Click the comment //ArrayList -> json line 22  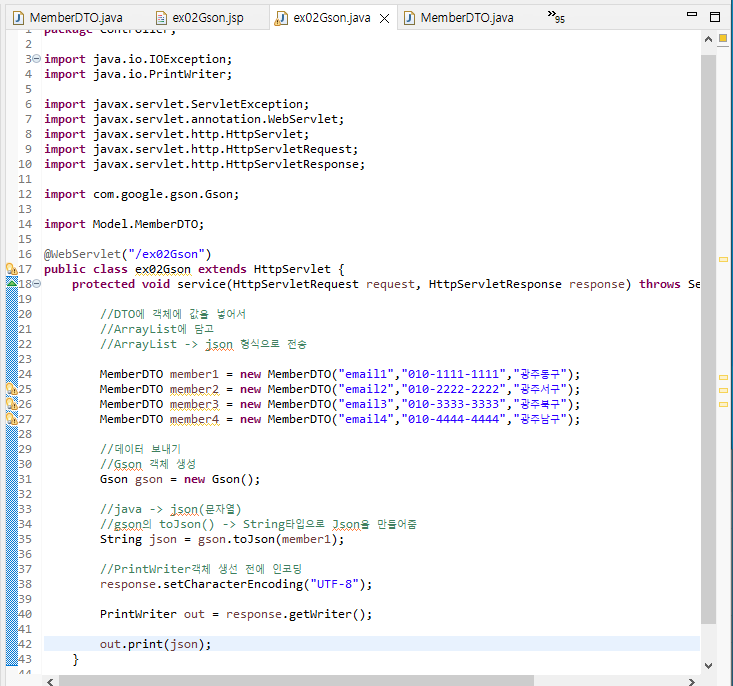coord(203,344)
